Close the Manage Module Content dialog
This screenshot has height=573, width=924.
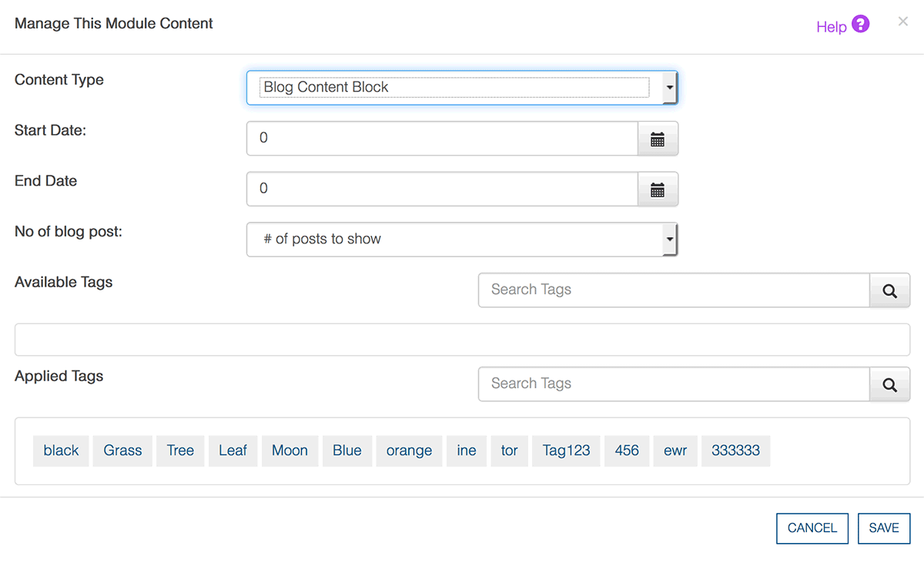click(903, 22)
